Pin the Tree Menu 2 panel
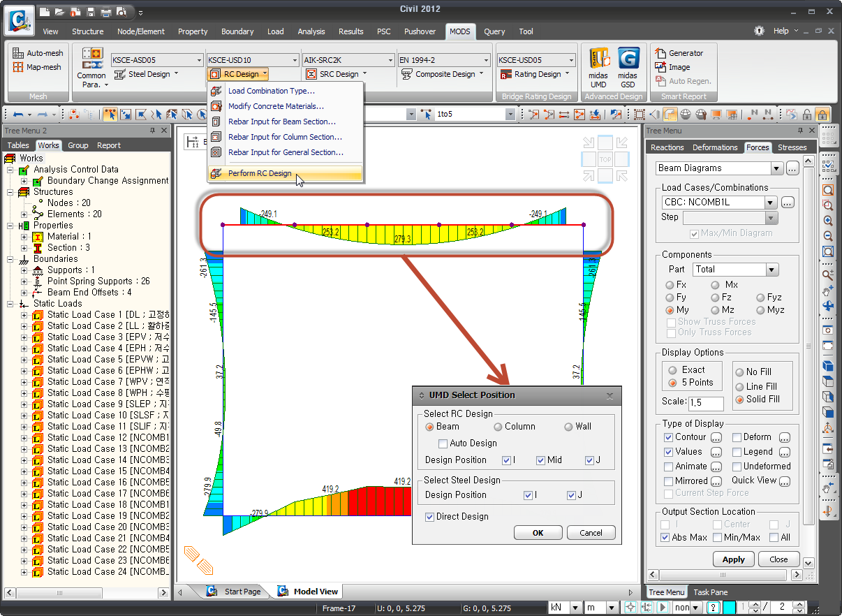 (153, 131)
